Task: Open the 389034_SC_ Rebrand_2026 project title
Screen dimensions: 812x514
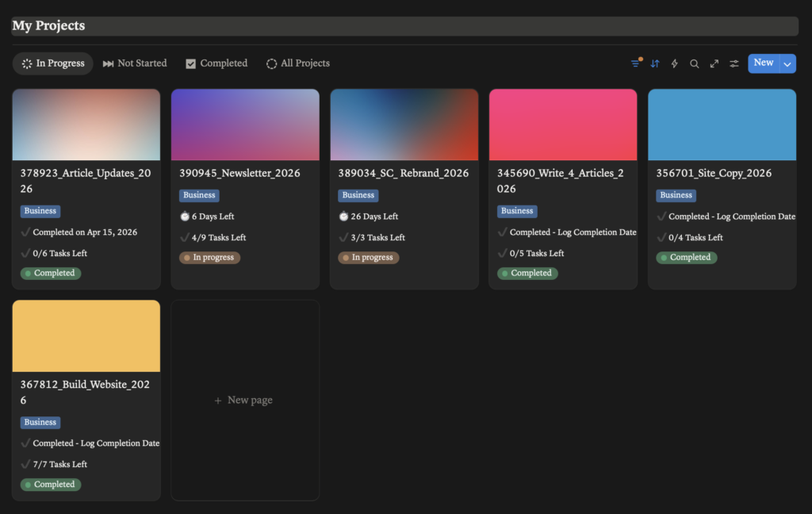Action: (403, 173)
